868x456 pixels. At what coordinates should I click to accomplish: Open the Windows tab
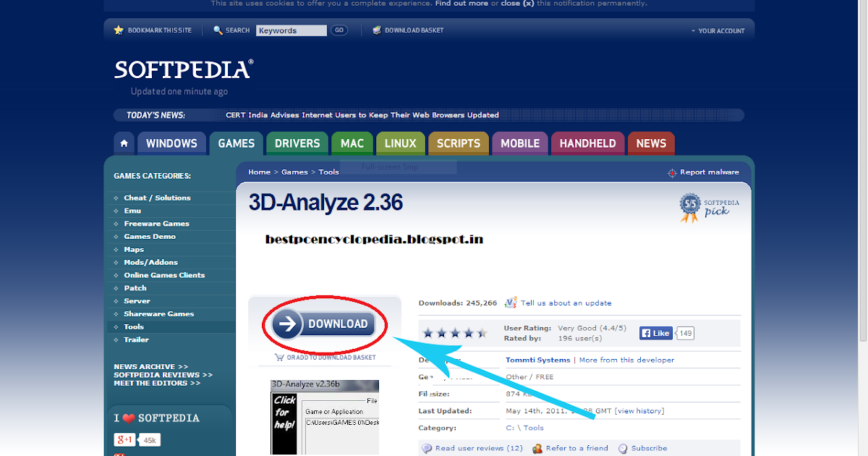(x=171, y=143)
